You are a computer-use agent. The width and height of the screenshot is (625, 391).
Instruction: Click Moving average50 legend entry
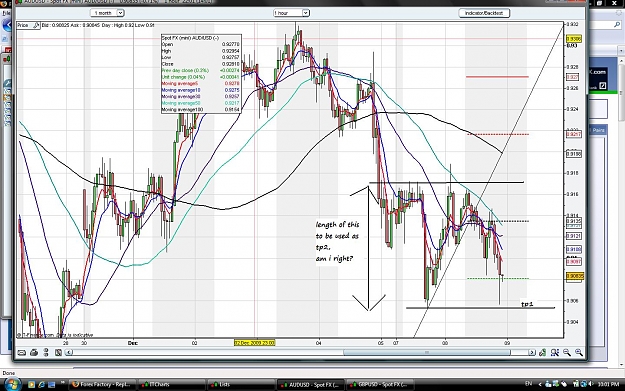click(200, 103)
